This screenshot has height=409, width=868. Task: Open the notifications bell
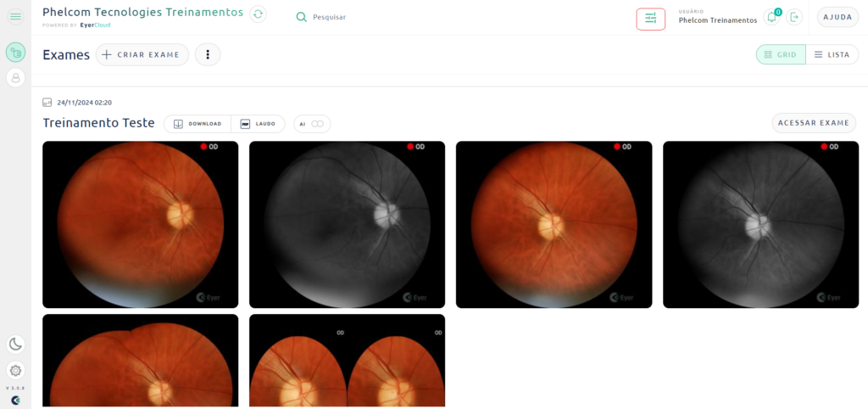coord(771,17)
